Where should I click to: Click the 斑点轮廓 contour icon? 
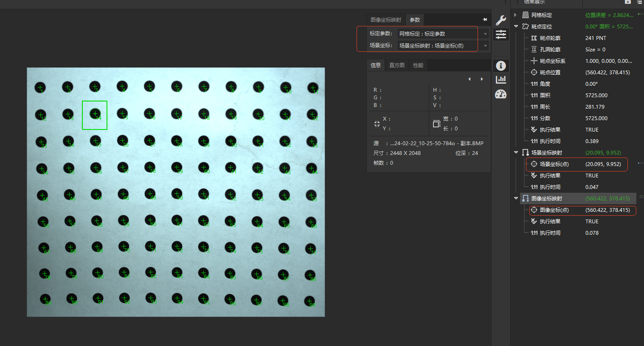534,38
